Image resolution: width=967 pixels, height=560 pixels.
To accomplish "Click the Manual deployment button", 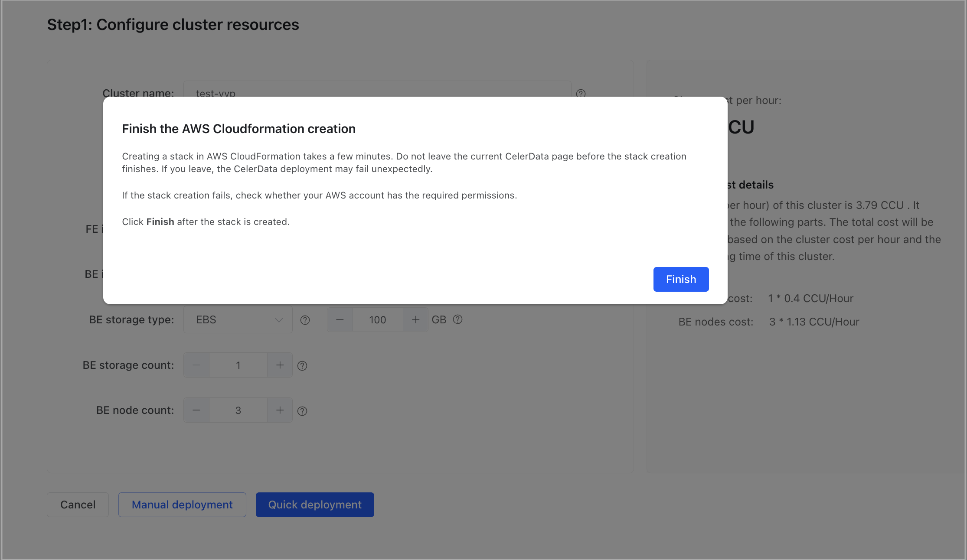I will pos(182,505).
